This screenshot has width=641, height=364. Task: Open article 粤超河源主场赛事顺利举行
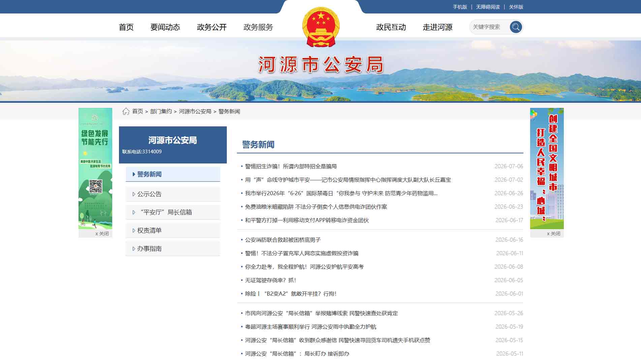pos(310,327)
